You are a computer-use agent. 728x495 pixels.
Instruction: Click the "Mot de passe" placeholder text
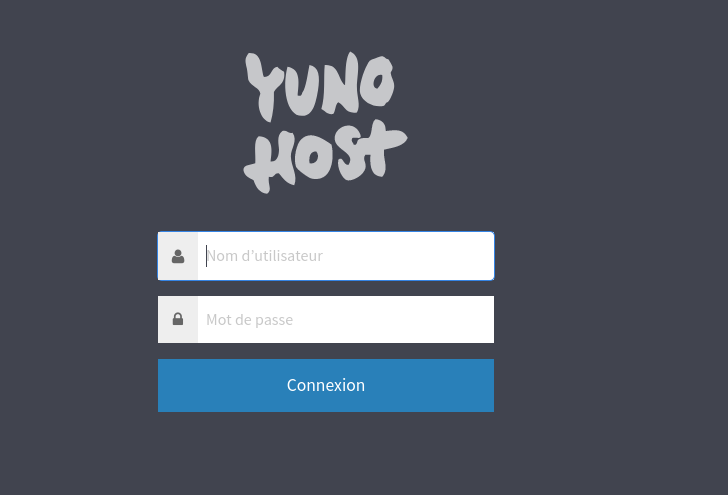(249, 320)
